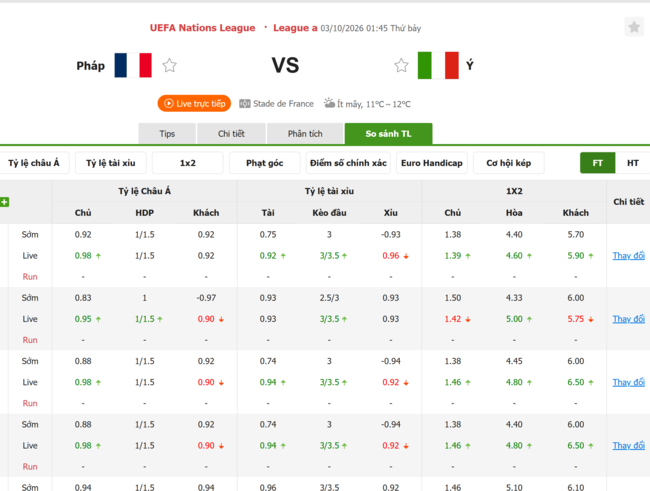The height and width of the screenshot is (491, 650).
Task: Show Euro Handicap odds
Action: point(432,163)
